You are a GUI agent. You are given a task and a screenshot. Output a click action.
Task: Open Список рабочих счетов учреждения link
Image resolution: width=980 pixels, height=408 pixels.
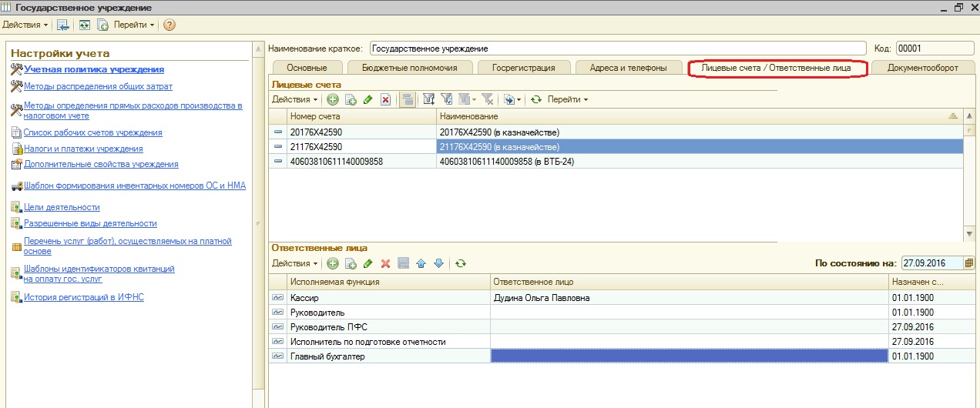click(x=93, y=132)
